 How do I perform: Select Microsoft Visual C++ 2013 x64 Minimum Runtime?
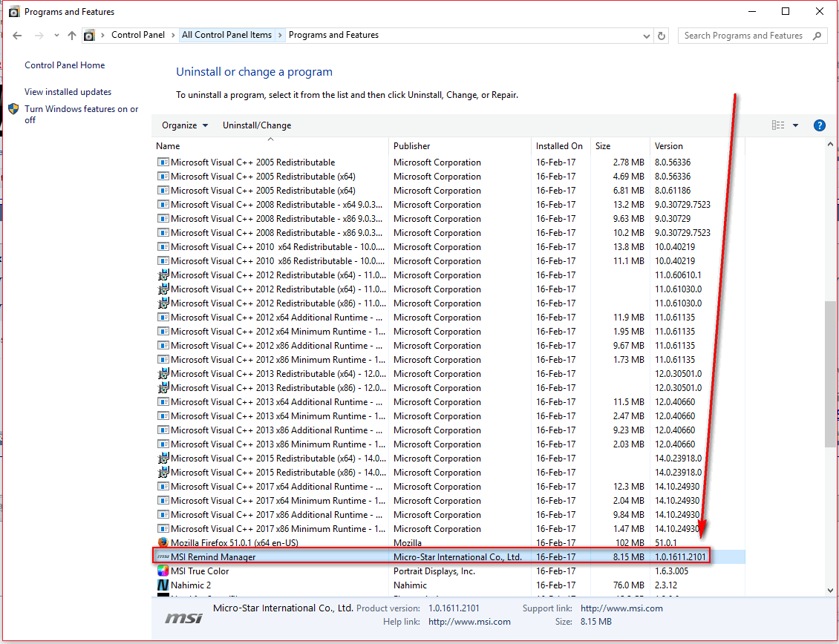(448, 416)
